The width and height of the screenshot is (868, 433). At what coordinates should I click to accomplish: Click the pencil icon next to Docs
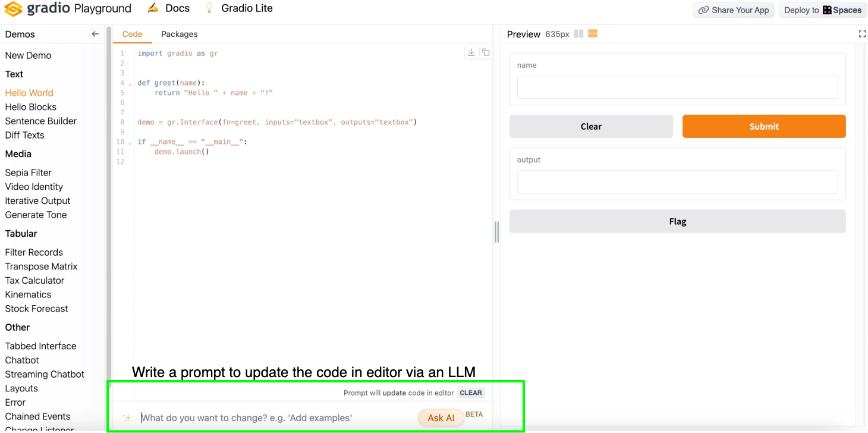coord(153,8)
